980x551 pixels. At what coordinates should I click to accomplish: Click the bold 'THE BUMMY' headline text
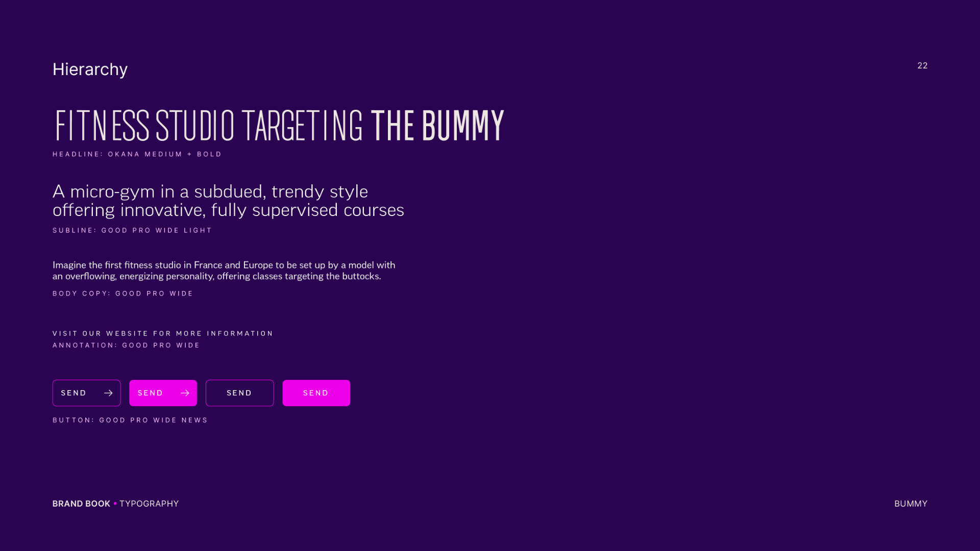437,125
